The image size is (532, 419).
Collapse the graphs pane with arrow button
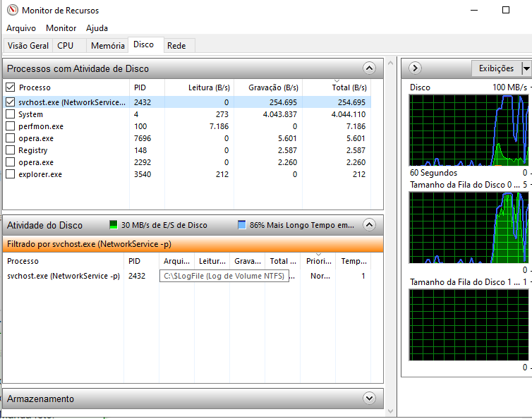coord(416,68)
